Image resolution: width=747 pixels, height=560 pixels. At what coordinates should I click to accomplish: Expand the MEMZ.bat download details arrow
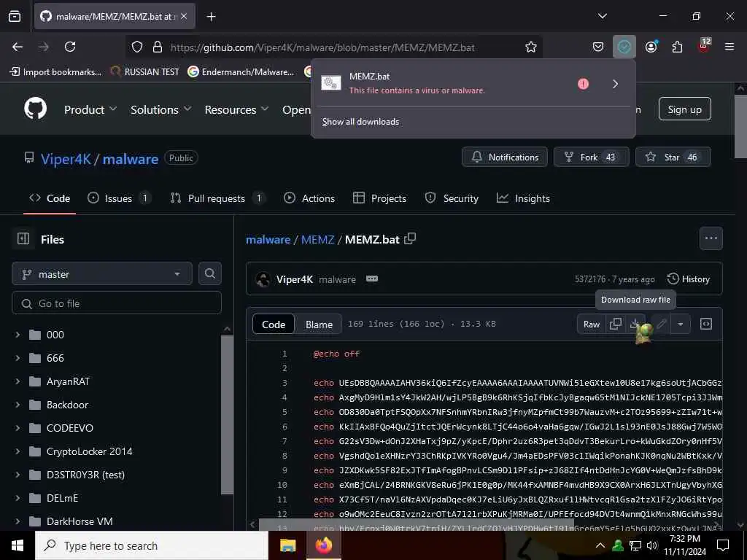[615, 84]
